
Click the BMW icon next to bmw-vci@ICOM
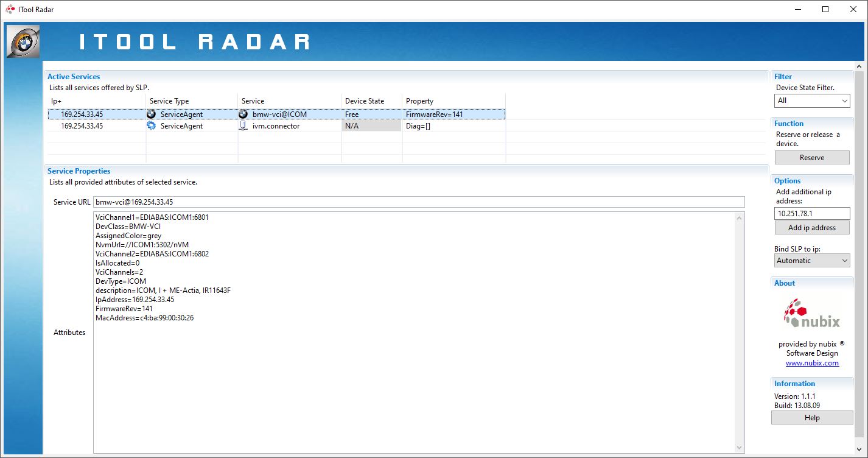pos(243,114)
